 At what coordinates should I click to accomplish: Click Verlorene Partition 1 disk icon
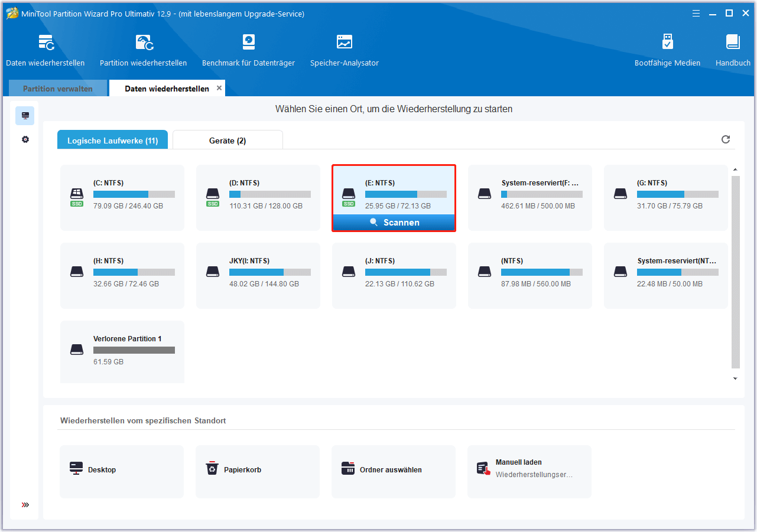(x=77, y=350)
